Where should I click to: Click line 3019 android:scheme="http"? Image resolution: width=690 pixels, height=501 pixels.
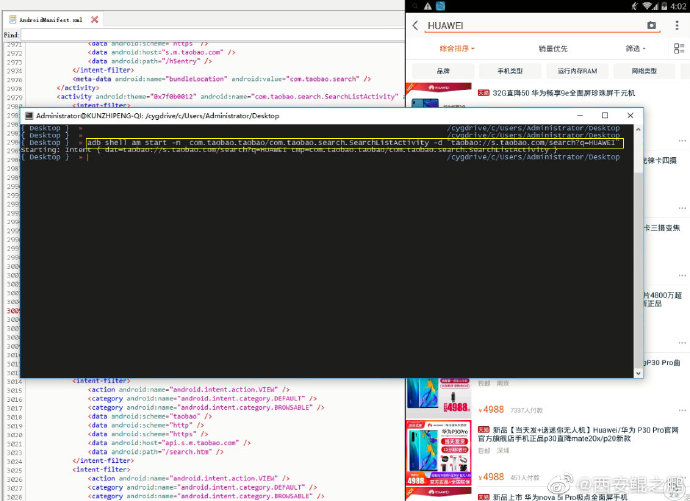pyautogui.click(x=147, y=425)
